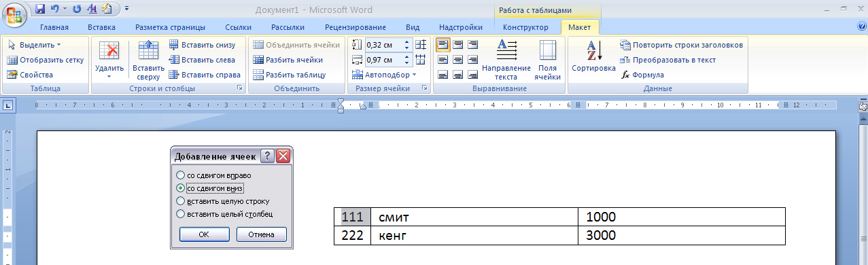Align cell text top left

click(442, 45)
